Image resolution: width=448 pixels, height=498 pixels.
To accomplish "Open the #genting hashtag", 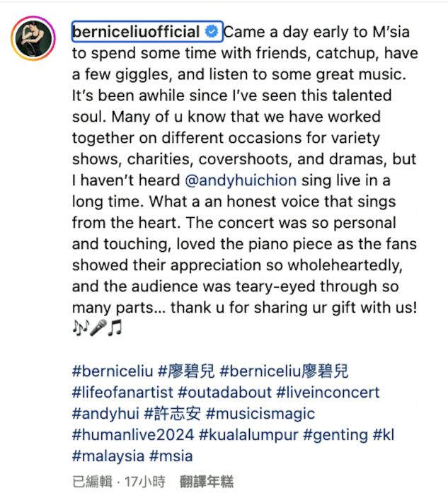I will coord(335,435).
